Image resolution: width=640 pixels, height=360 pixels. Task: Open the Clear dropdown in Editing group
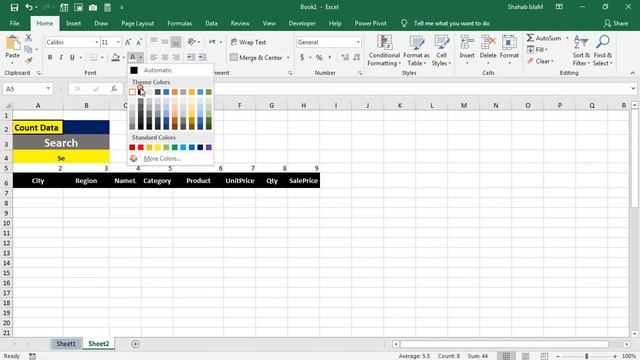click(540, 61)
